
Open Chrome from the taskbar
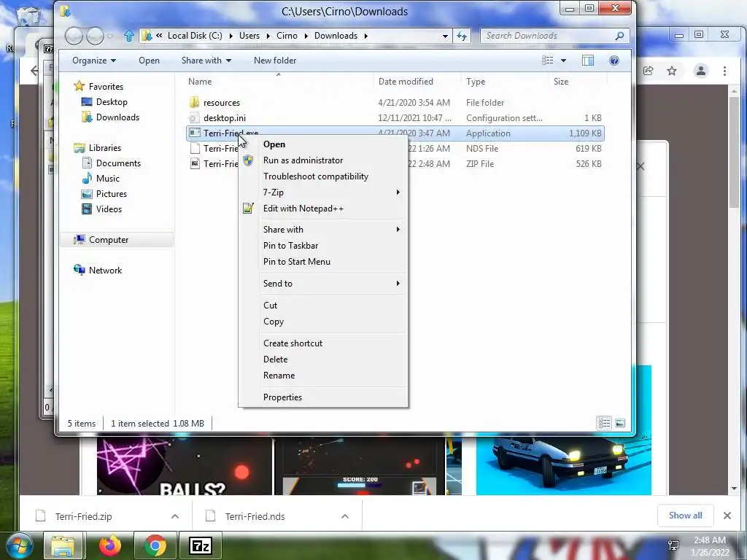pos(155,546)
